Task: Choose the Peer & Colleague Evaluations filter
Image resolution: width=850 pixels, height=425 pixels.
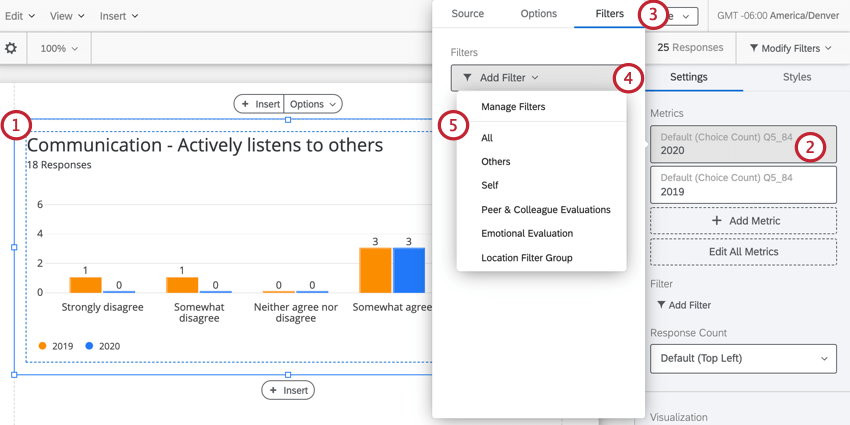Action: point(545,210)
